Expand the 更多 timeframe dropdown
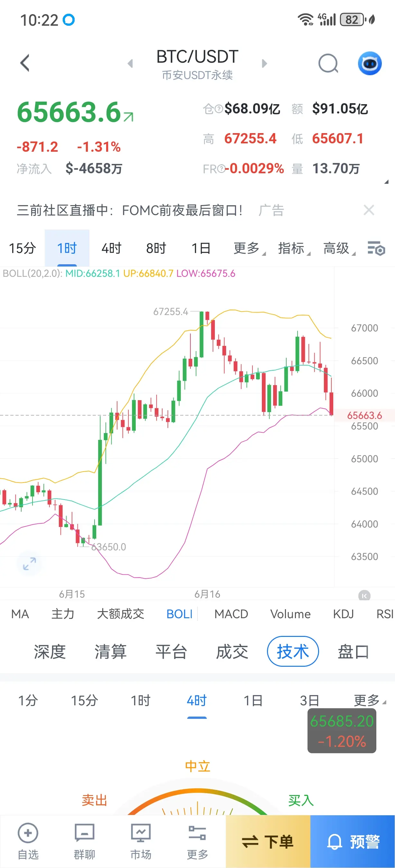 pyautogui.click(x=249, y=248)
